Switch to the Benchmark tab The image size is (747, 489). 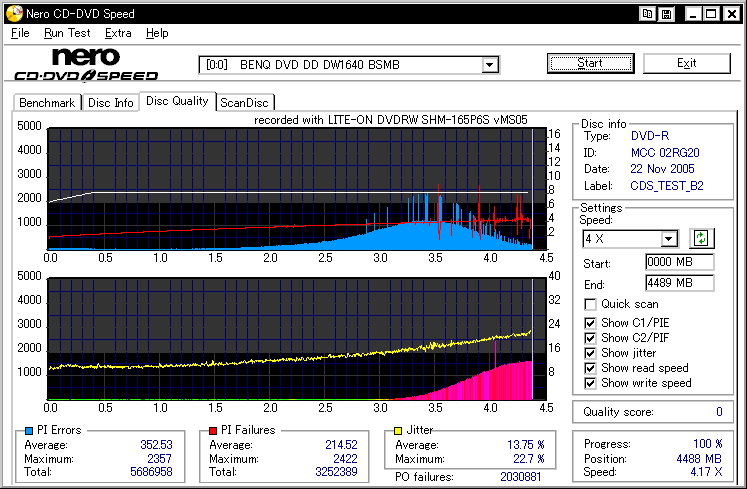[x=47, y=102]
